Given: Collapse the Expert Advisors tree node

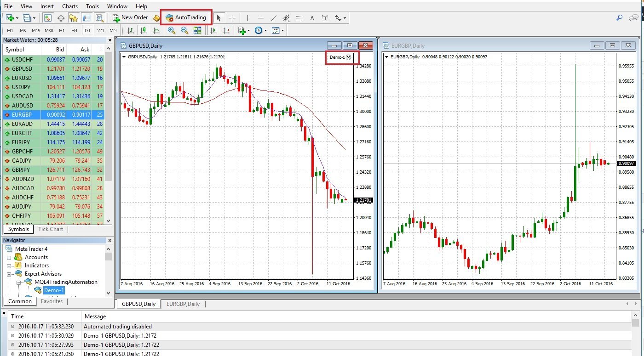Looking at the screenshot, I should (x=9, y=274).
